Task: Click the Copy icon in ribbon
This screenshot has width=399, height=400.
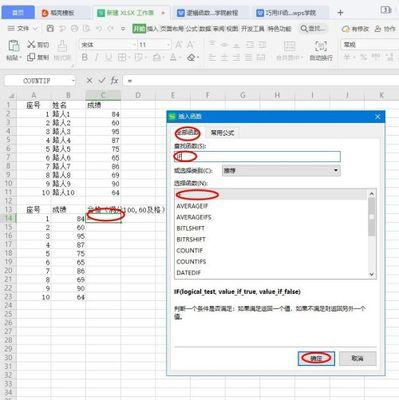Action: [31, 57]
